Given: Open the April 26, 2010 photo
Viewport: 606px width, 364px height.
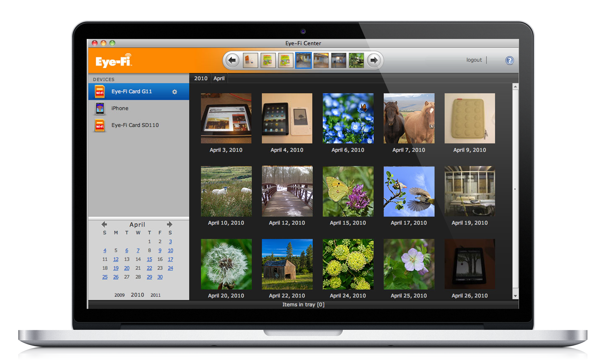Looking at the screenshot, I should [x=470, y=264].
